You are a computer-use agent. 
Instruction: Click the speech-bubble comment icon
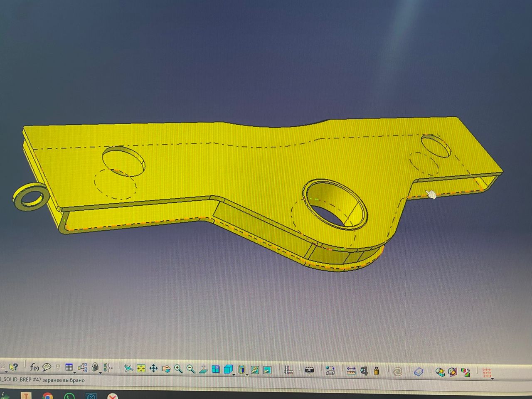coord(47,367)
